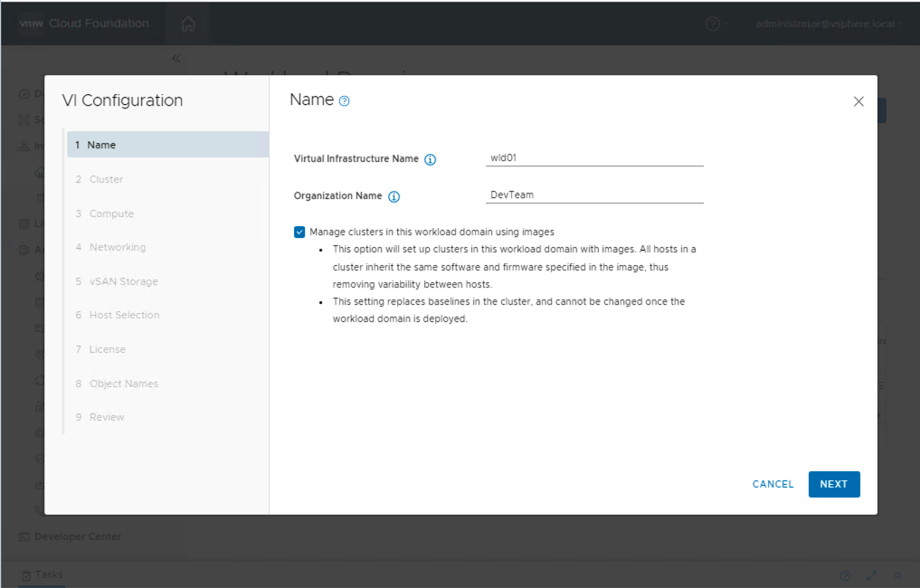
Task: Open the help question mark menu
Action: click(713, 24)
